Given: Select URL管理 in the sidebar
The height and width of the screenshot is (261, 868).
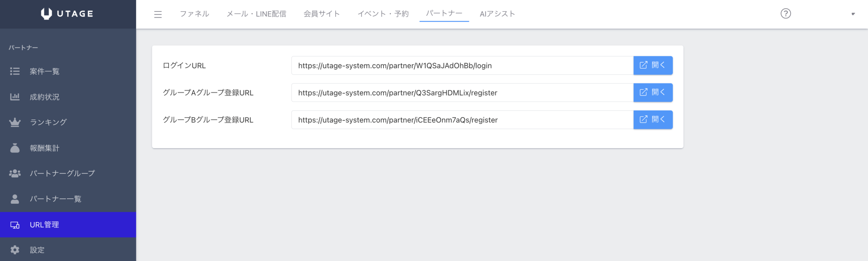Looking at the screenshot, I should tap(68, 225).
